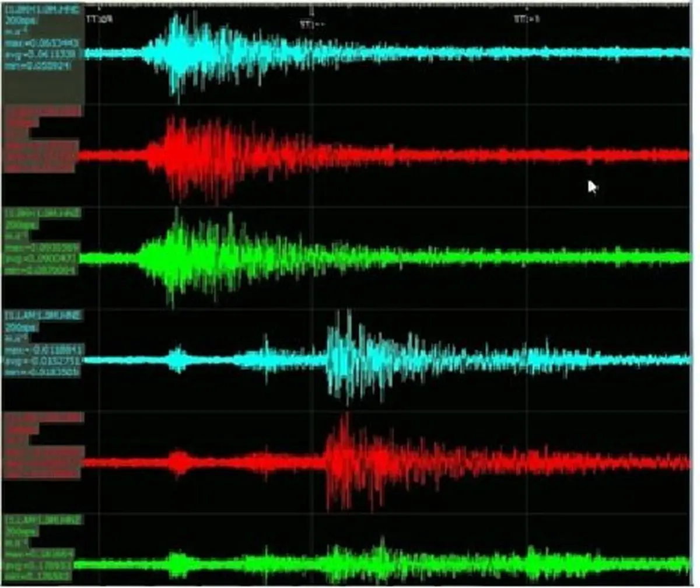
Task: Click the rightmost time label on top axis
Action: click(527, 19)
